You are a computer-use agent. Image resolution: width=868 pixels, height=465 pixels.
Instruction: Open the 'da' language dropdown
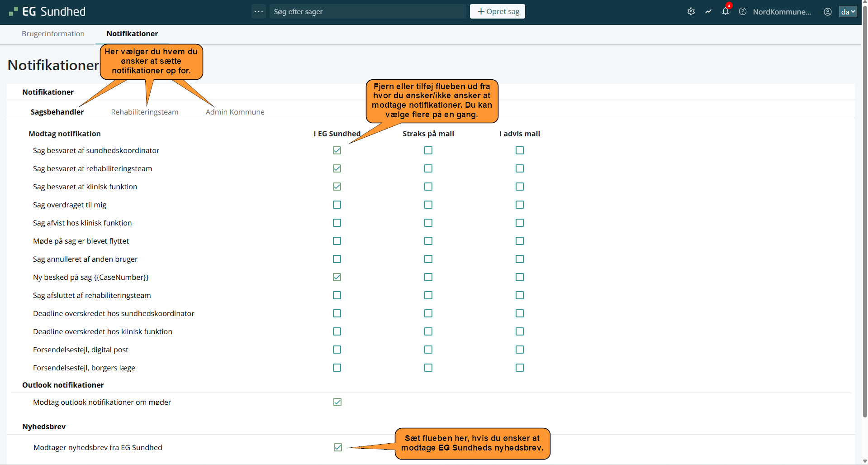pos(848,12)
